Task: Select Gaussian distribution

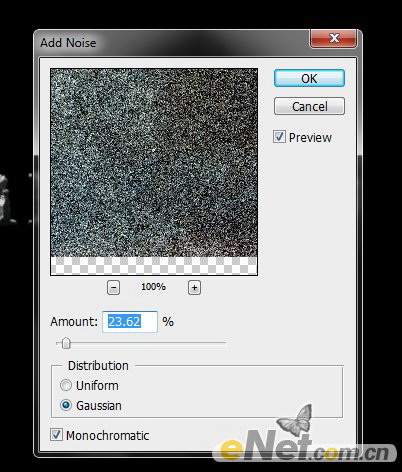Action: [66, 405]
